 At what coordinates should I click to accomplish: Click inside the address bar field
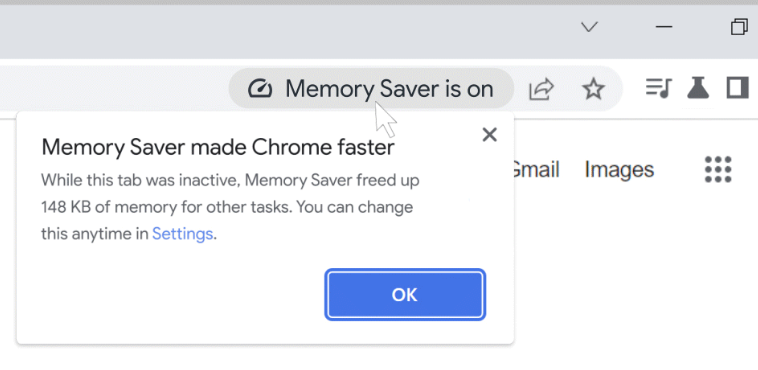pos(114,89)
